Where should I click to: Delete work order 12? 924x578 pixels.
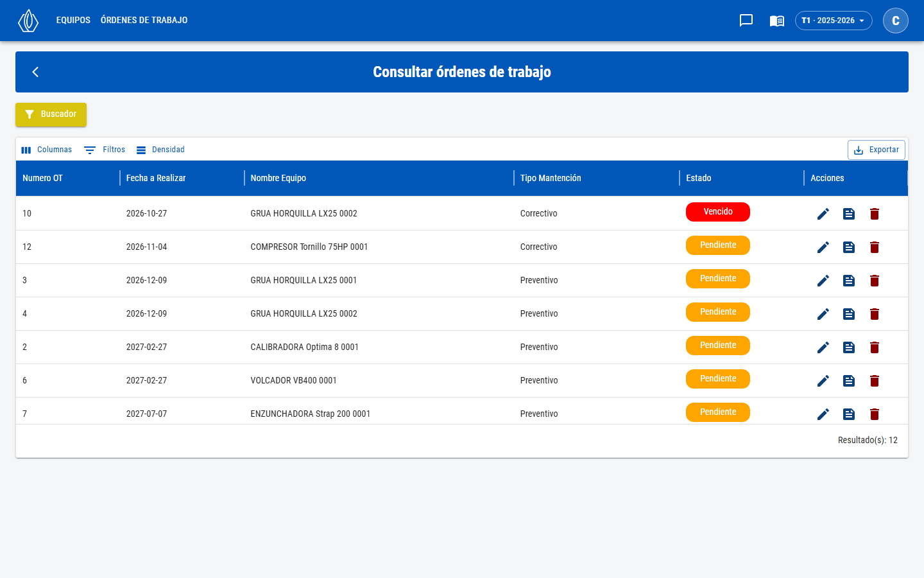tap(875, 247)
